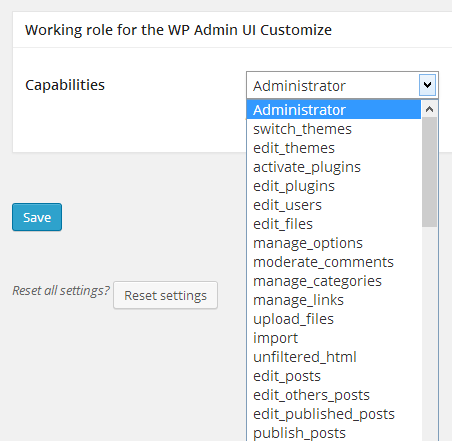Select edit_files from dropdown list
452x441 pixels.
[x=334, y=224]
